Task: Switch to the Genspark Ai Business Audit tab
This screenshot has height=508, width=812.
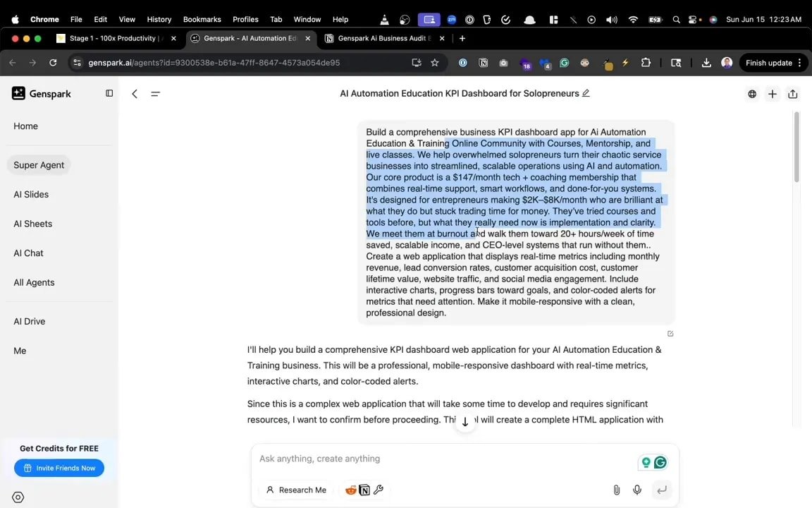Action: coord(383,38)
